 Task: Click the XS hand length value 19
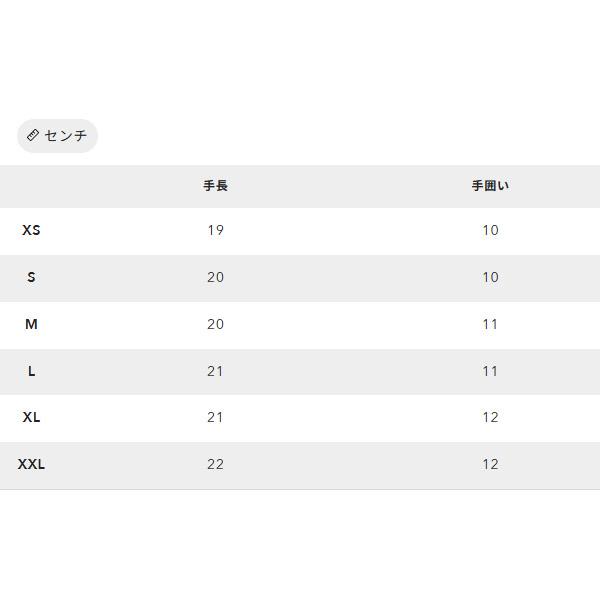click(x=215, y=230)
